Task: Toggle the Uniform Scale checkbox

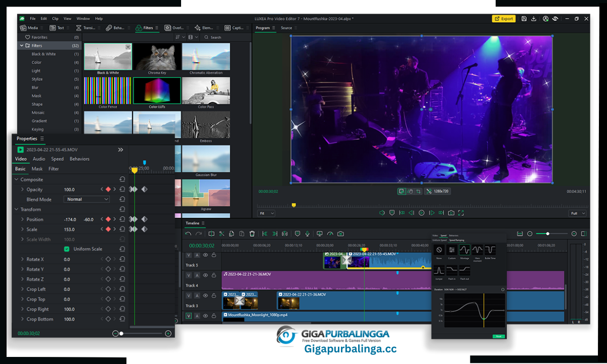Action: 67,249
